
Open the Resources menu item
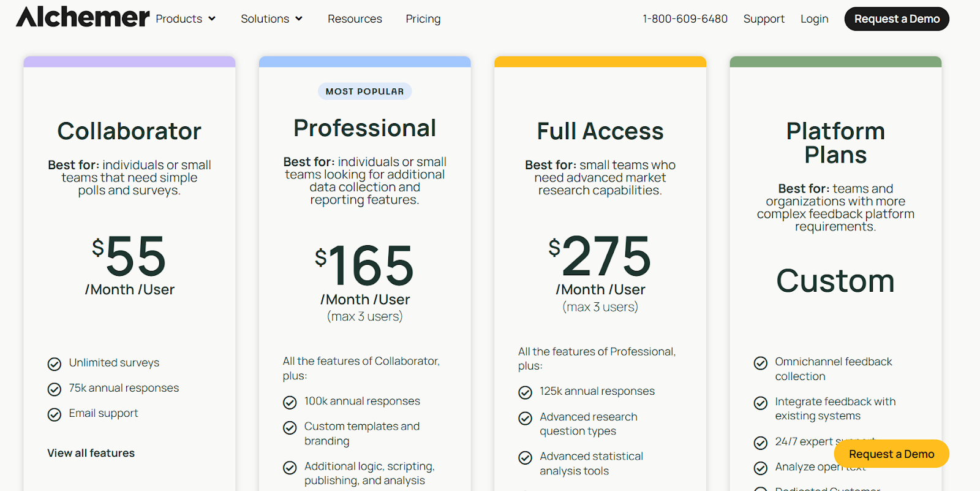[x=355, y=19]
